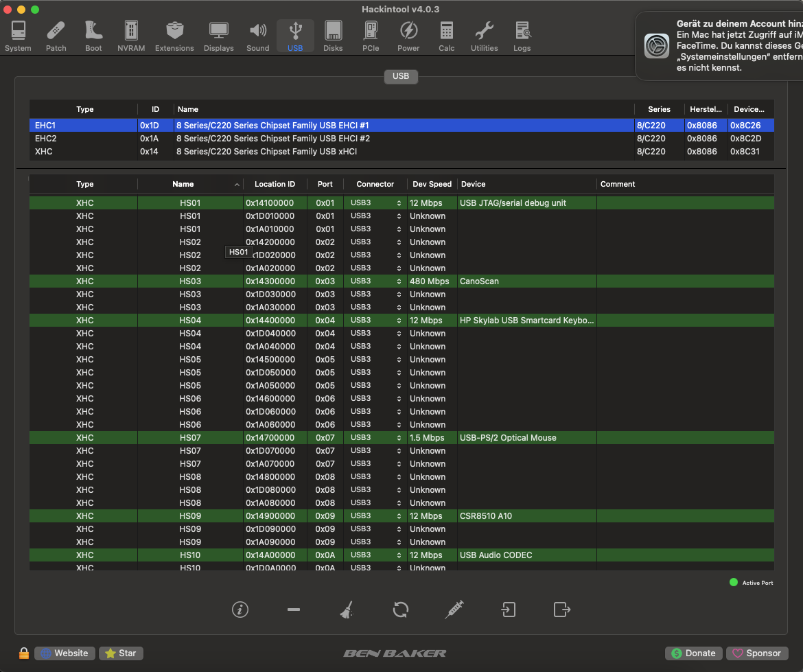Switch to the Patch toolbar tab
This screenshot has height=672, width=803.
click(x=56, y=36)
